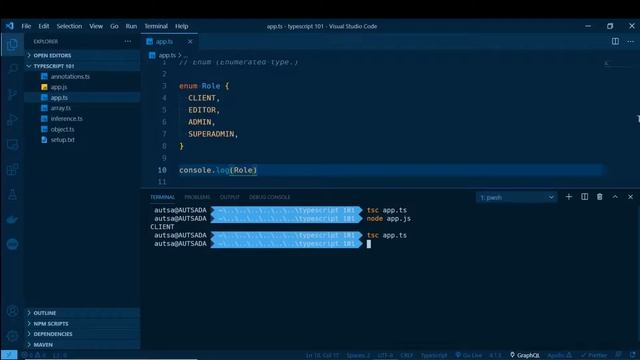Click Prettier in the status bar

pos(594,355)
